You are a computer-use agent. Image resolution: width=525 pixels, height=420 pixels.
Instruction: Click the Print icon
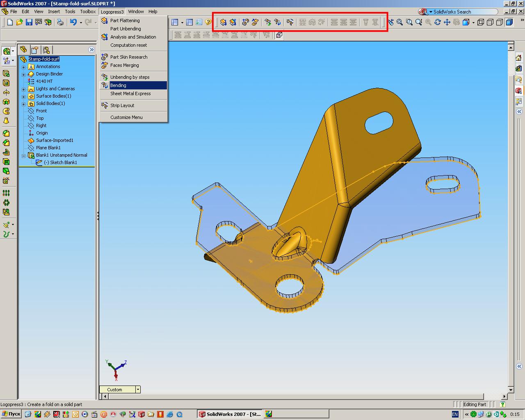60,22
